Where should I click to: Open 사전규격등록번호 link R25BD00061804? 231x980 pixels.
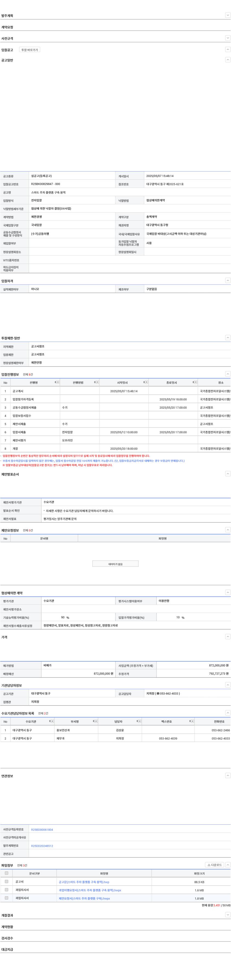tap(42, 829)
